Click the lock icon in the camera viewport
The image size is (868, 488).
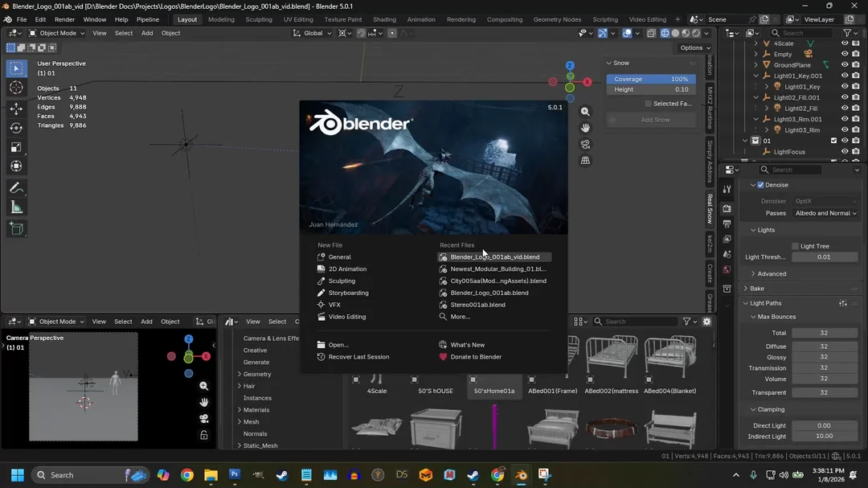203,435
